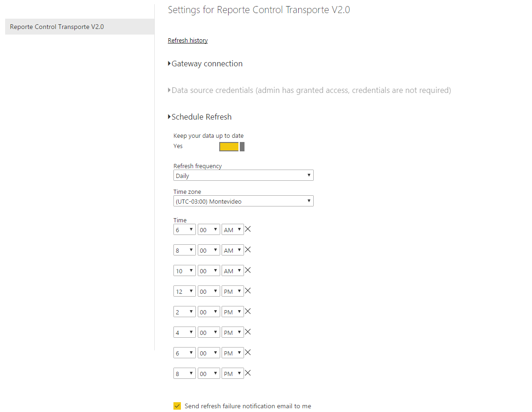Click the Time zone label
Image resolution: width=532 pixels, height=412 pixels.
(x=187, y=192)
